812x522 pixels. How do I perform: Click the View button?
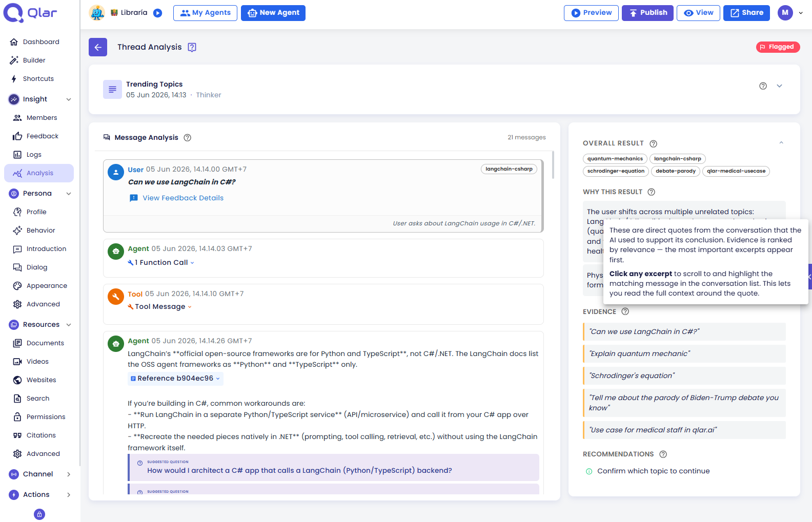pos(698,13)
